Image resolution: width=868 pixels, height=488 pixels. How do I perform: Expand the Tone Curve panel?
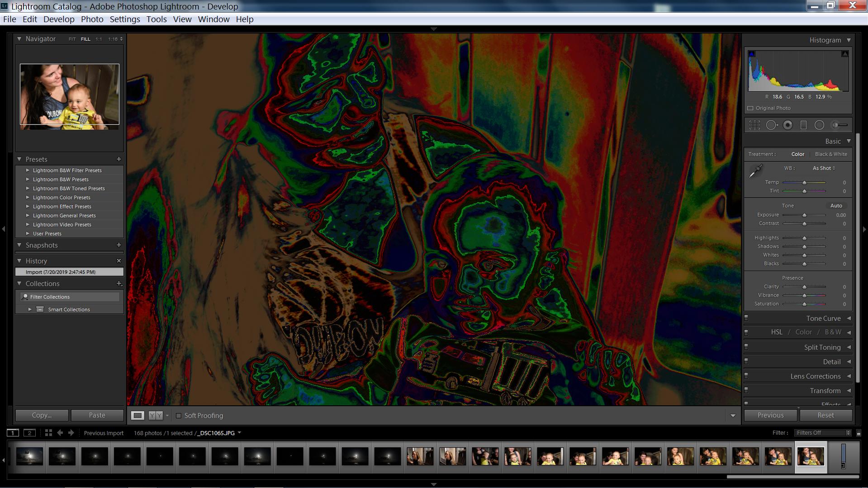click(823, 318)
